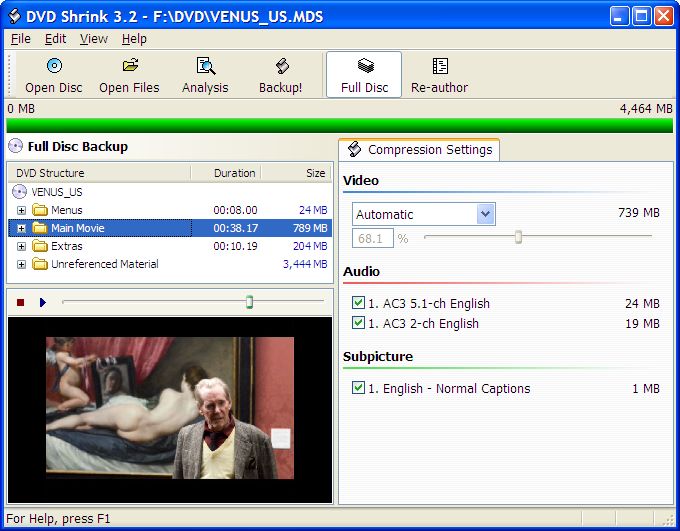Click the Open Disc toolbar icon

(x=54, y=66)
